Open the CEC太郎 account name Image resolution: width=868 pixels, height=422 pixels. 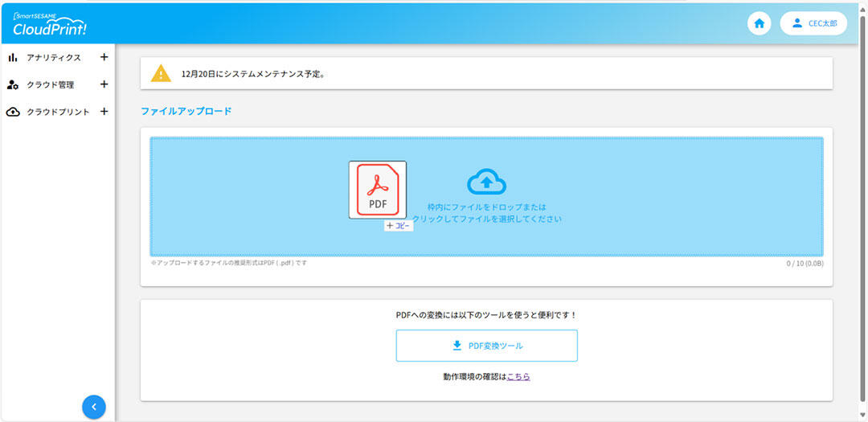(x=822, y=23)
